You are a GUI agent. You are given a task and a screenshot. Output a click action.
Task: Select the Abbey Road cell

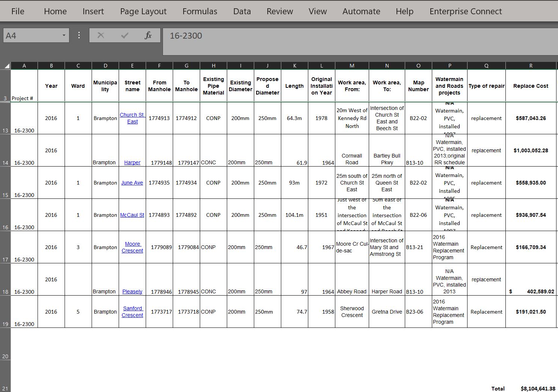coord(352,279)
